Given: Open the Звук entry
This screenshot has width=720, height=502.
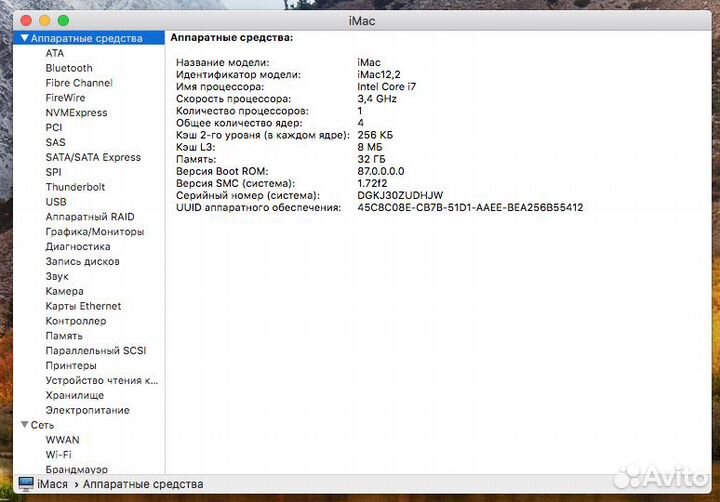Looking at the screenshot, I should click(57, 276).
